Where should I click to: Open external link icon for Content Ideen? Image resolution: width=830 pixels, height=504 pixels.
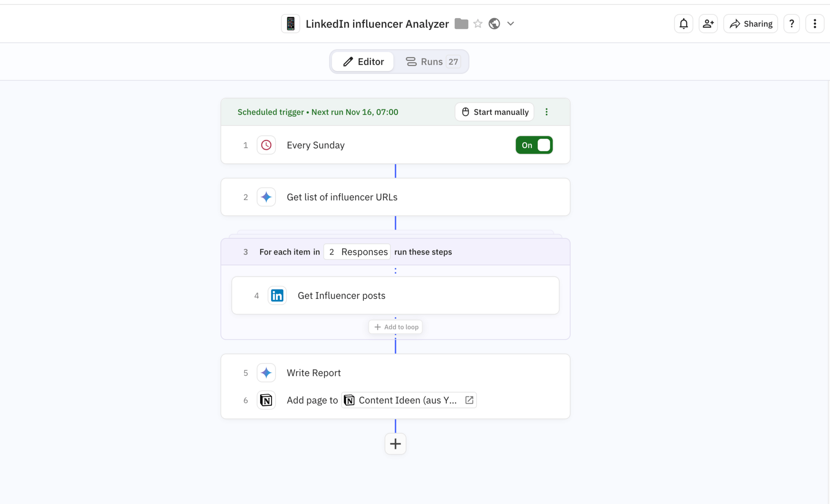[469, 400]
